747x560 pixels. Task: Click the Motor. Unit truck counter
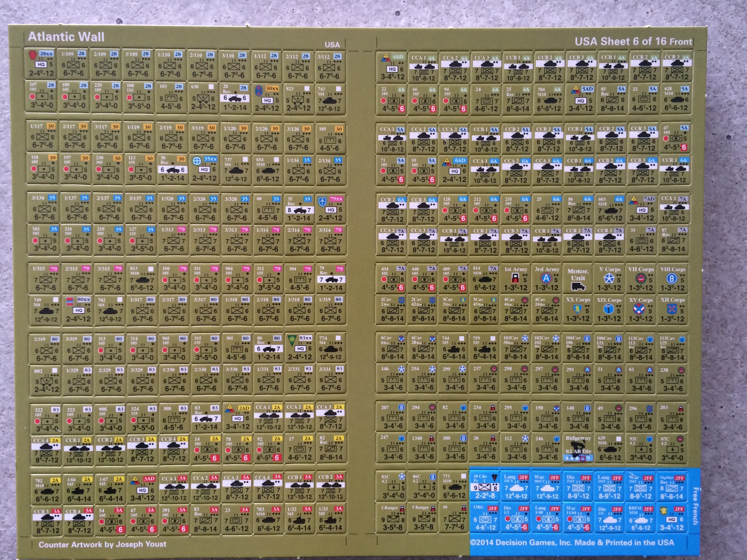(x=578, y=279)
